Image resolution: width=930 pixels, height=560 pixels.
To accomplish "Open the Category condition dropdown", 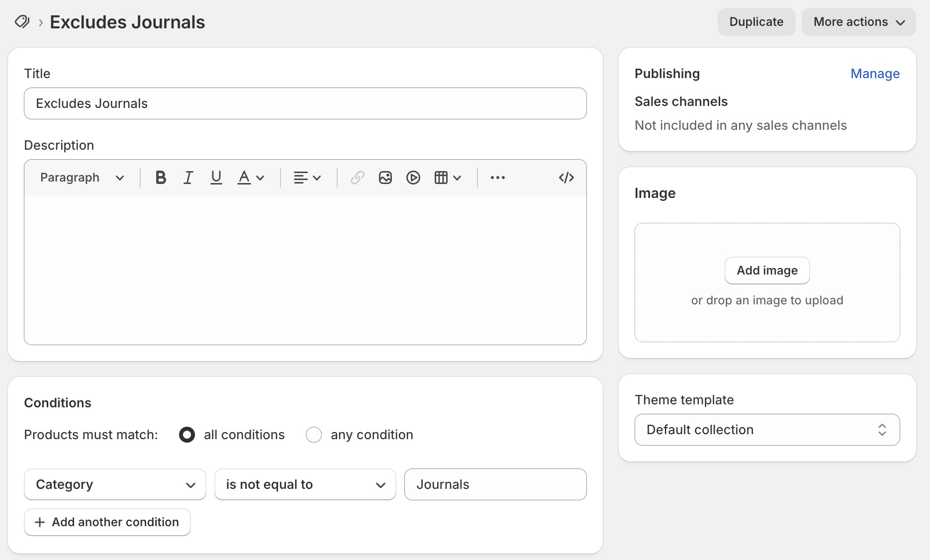I will 115,484.
